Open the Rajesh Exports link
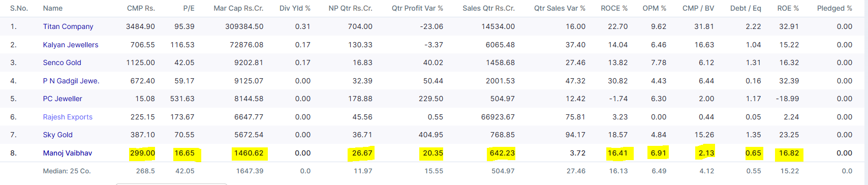 pos(68,117)
